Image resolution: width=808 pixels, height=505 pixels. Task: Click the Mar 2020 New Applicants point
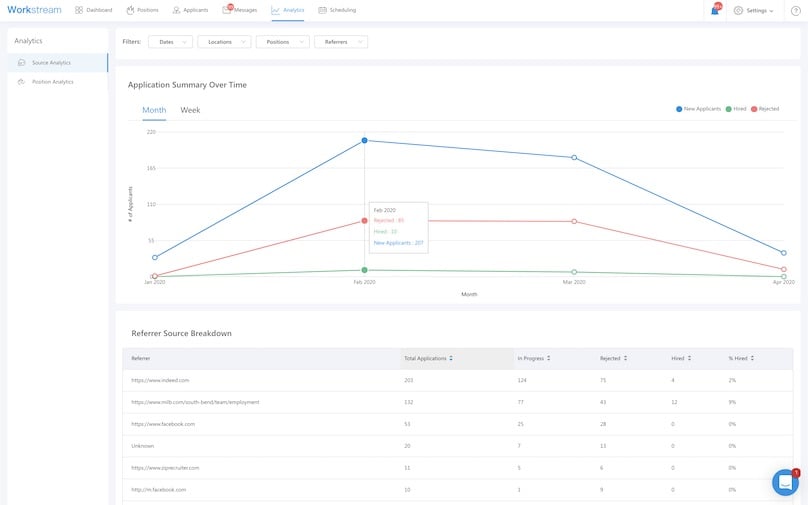pyautogui.click(x=574, y=158)
